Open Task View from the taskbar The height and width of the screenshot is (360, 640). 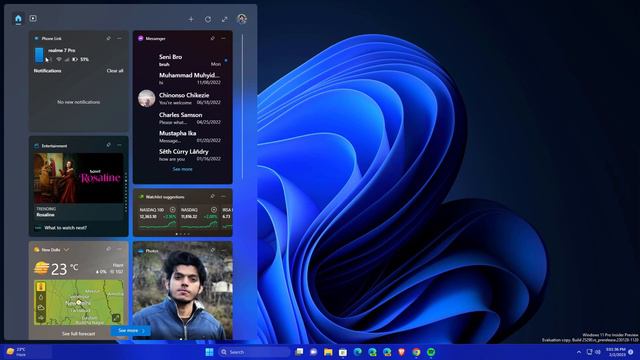[299, 352]
